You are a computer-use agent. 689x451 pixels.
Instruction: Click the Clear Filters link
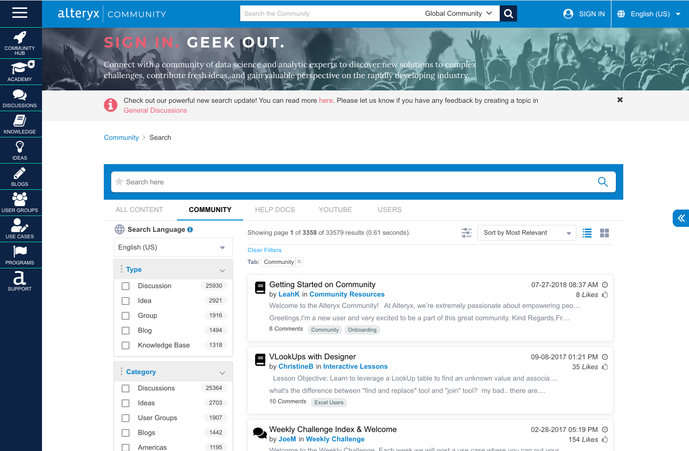click(265, 250)
